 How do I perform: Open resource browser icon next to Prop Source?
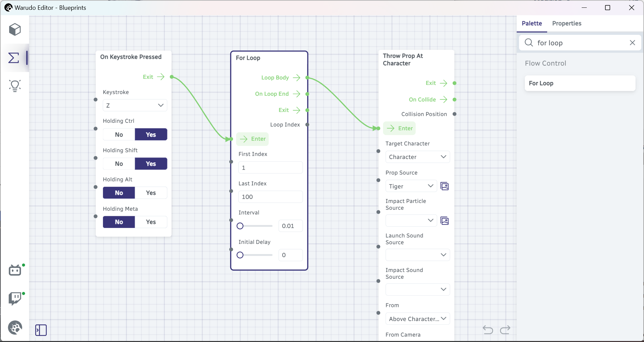click(444, 186)
